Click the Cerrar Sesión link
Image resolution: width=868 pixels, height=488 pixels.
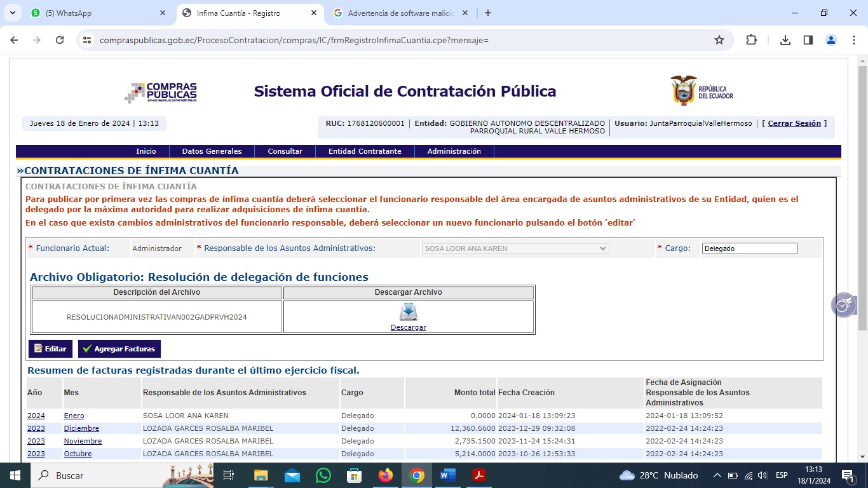[794, 123]
